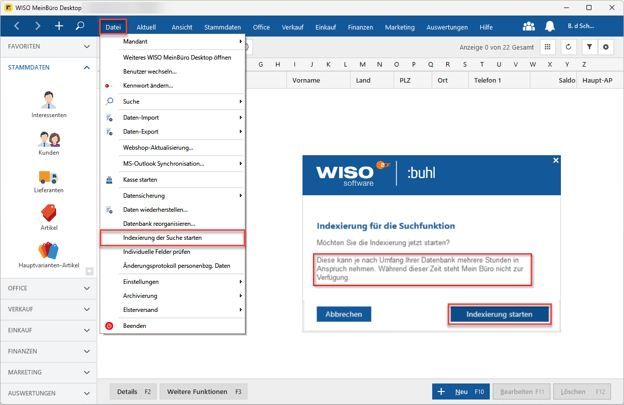Image resolution: width=624 pixels, height=405 pixels.
Task: Click the notification bell icon
Action: (x=549, y=27)
